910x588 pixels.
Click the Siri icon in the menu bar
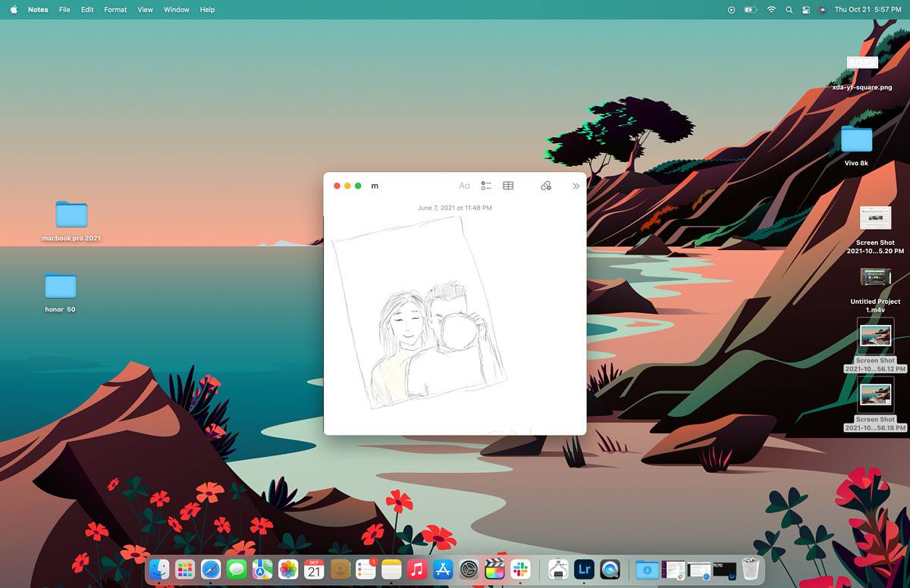click(822, 10)
